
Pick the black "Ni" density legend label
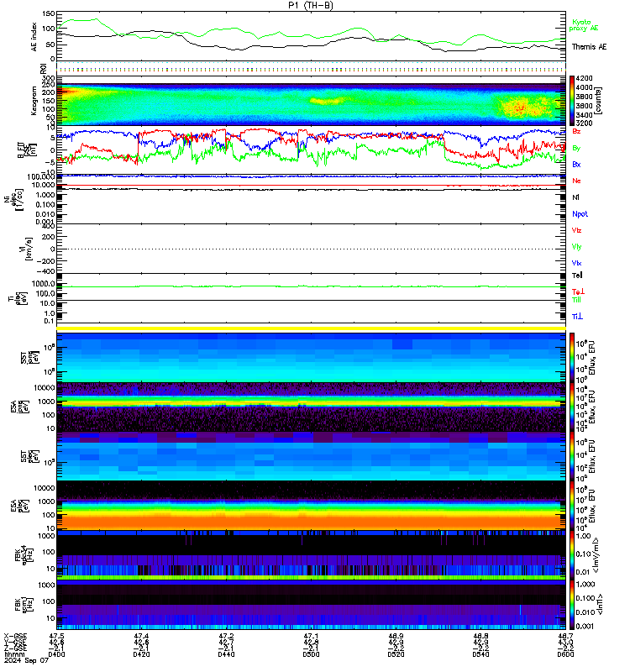tap(575, 197)
